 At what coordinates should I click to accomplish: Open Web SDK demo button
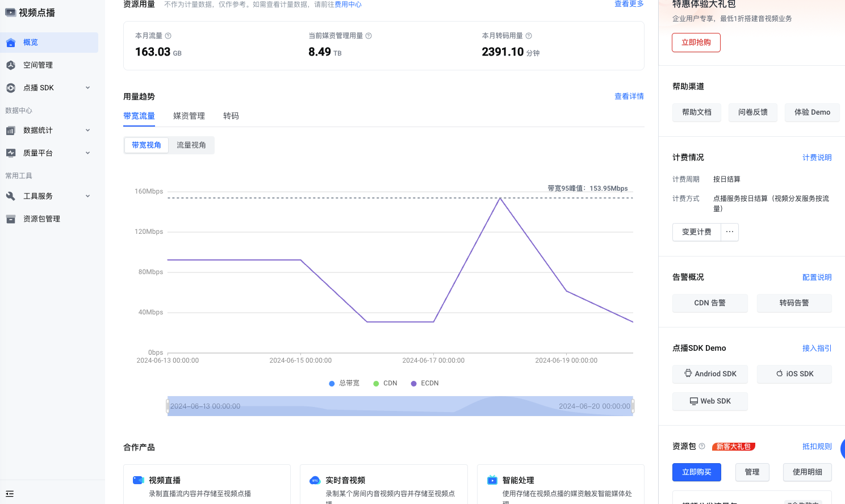(710, 401)
